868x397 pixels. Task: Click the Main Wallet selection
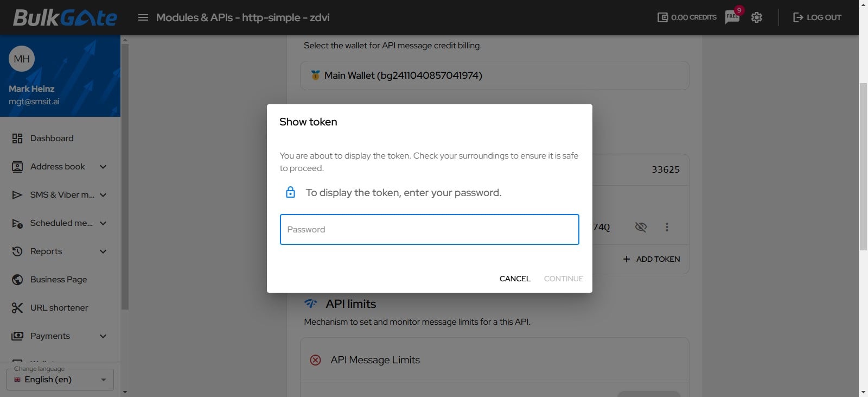[x=494, y=75]
